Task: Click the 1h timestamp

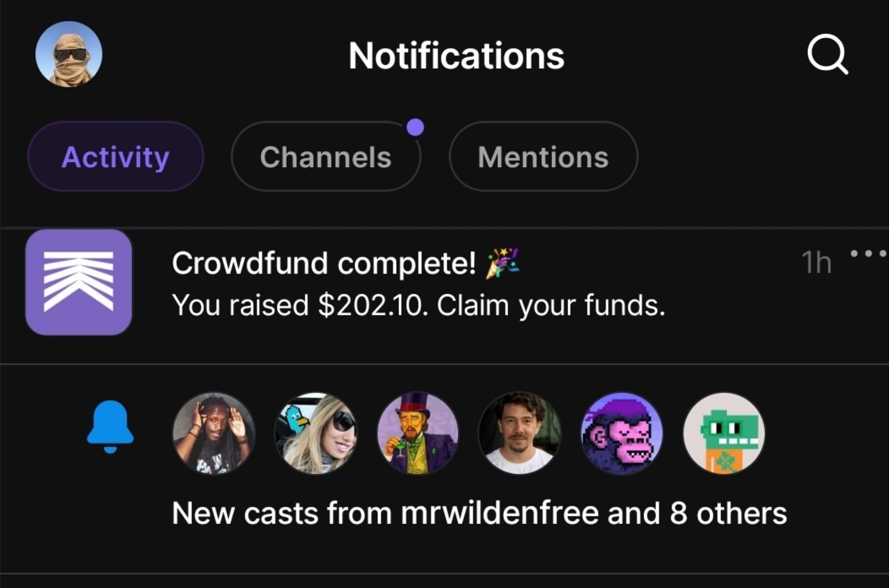Action: pos(816,263)
